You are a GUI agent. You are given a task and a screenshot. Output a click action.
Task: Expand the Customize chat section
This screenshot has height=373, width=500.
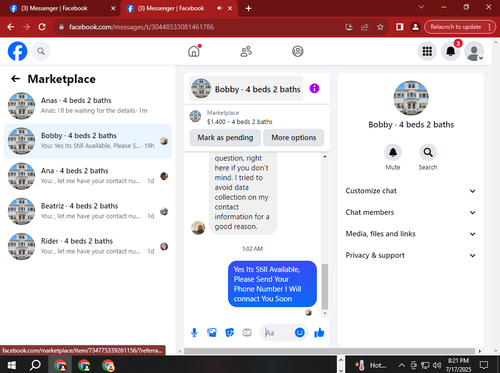click(411, 191)
